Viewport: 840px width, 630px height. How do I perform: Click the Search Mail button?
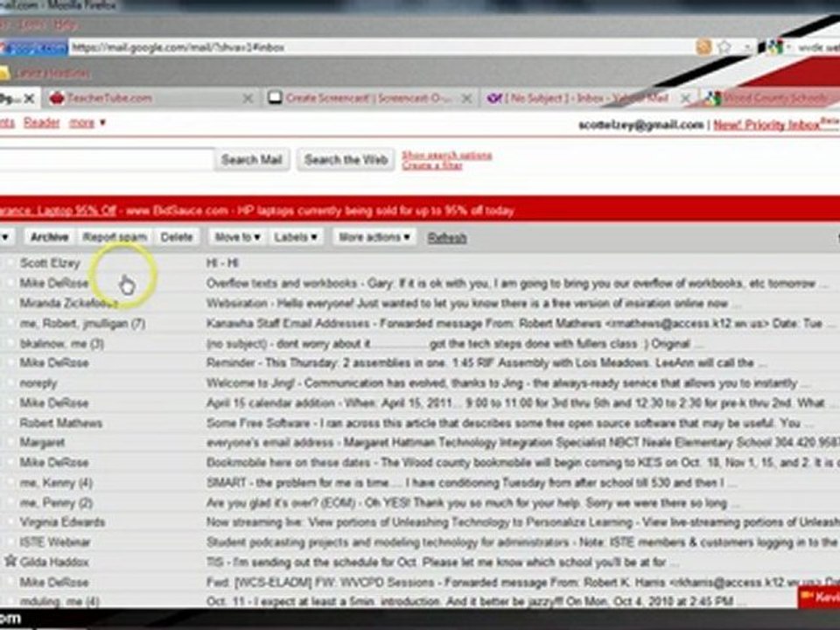click(x=252, y=159)
